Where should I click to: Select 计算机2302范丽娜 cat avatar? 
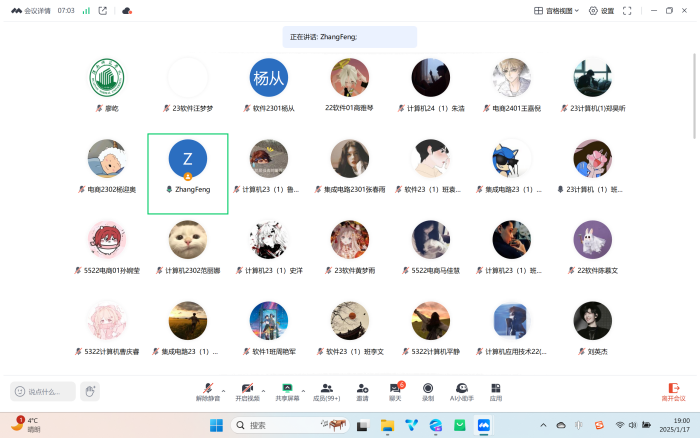tap(188, 240)
